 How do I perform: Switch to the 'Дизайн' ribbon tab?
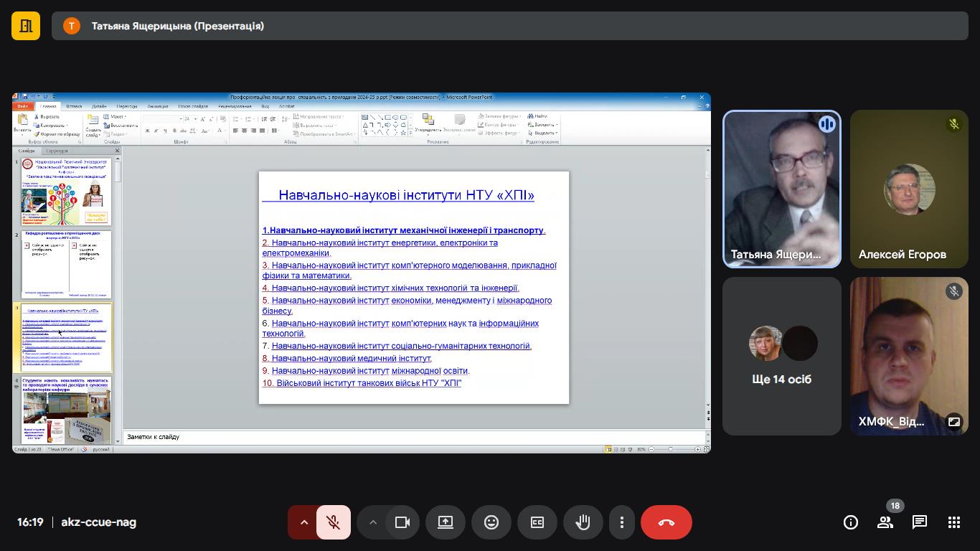coord(99,106)
